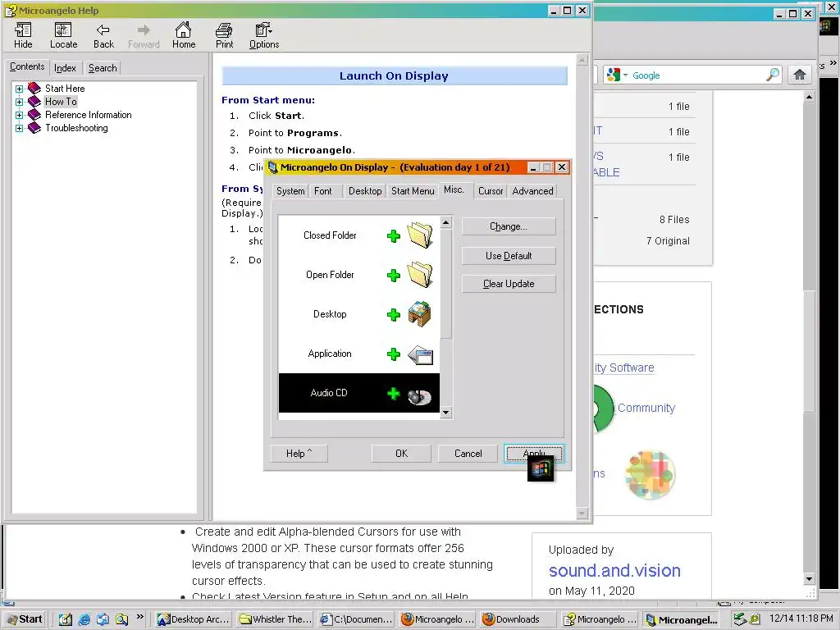840x630 pixels.
Task: Switch to Downloads taskbar button
Action: 517,619
